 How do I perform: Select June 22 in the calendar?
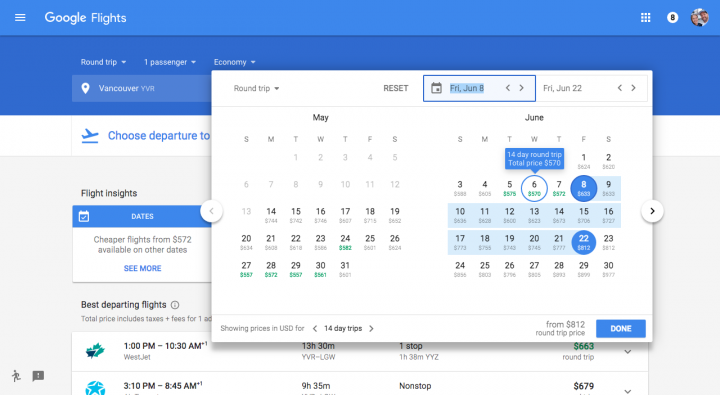tap(584, 242)
